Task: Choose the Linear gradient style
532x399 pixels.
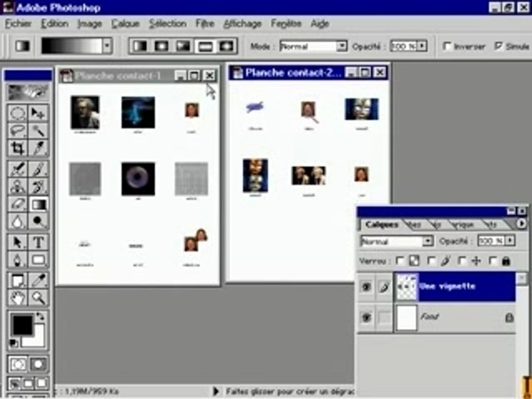Action: 140,46
